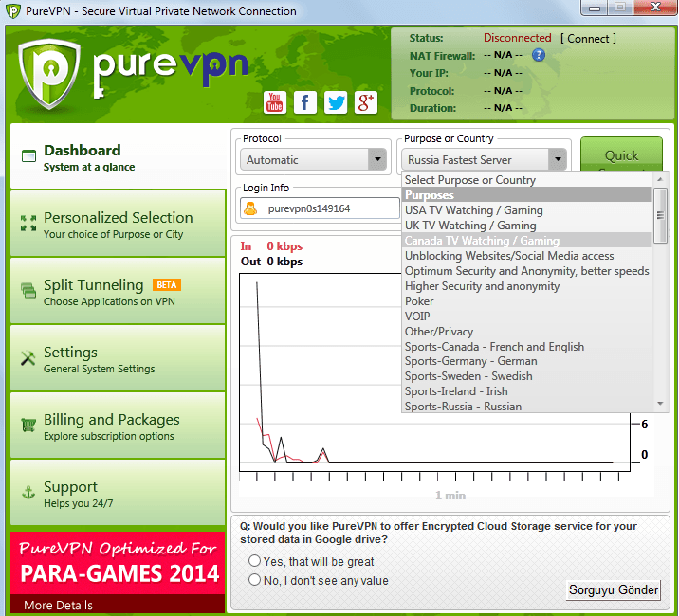Close the PureVPN window
This screenshot has width=679, height=616.
655,8
